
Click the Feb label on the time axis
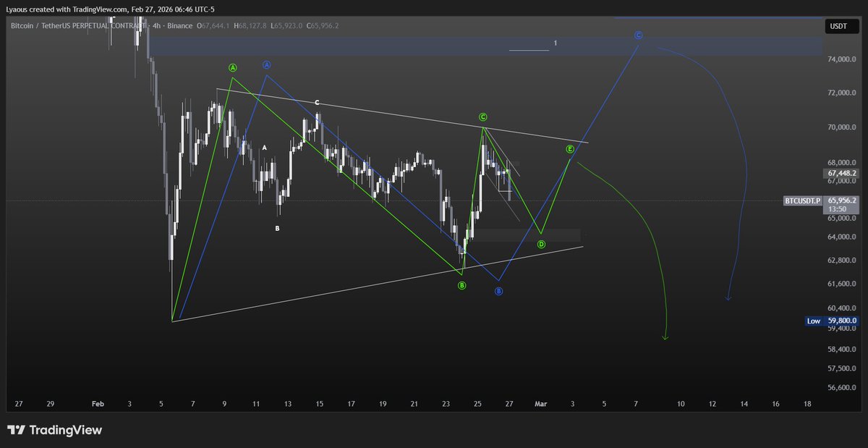click(x=98, y=405)
